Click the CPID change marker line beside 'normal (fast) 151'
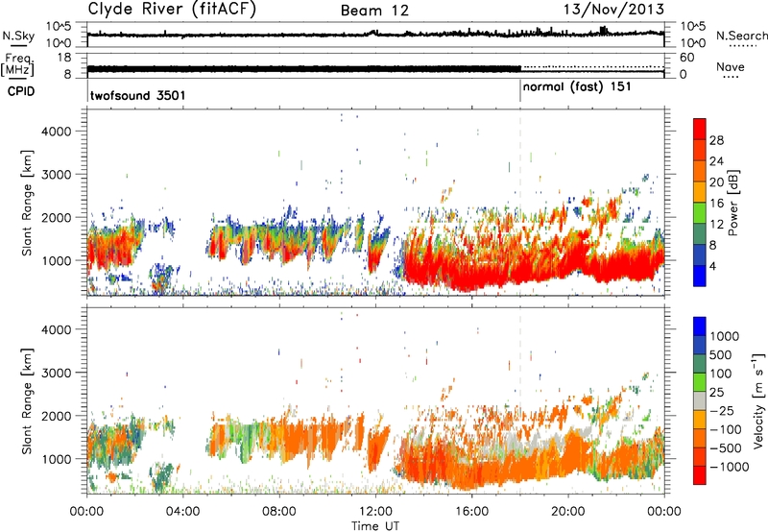 [520, 90]
